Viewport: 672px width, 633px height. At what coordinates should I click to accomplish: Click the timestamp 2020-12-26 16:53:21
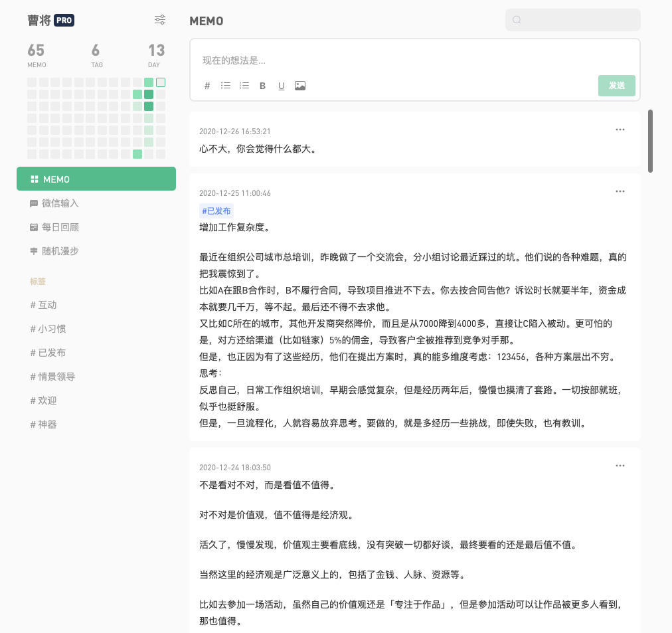tap(235, 131)
